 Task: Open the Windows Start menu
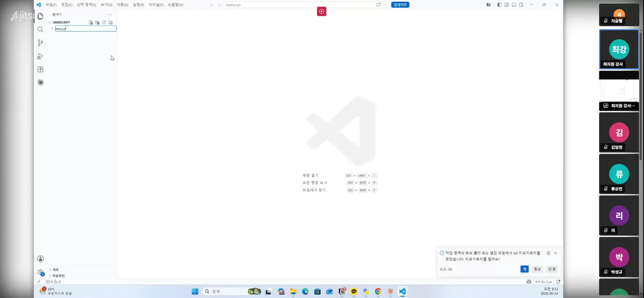click(195, 292)
